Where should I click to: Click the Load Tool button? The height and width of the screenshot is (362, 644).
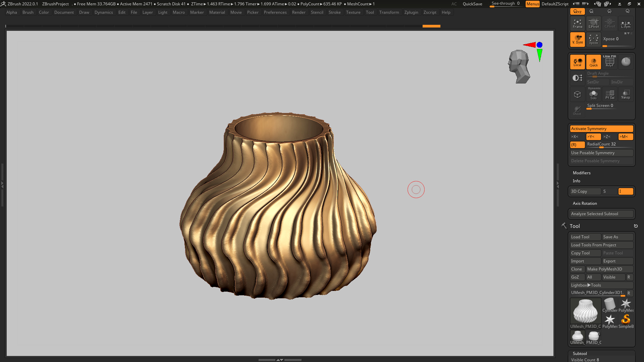585,237
